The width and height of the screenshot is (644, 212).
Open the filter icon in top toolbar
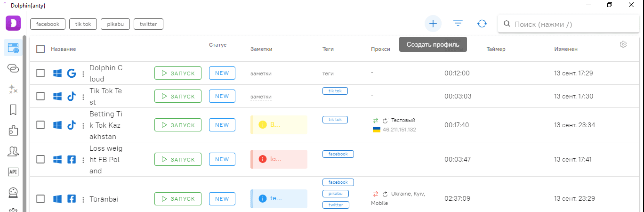tap(458, 24)
